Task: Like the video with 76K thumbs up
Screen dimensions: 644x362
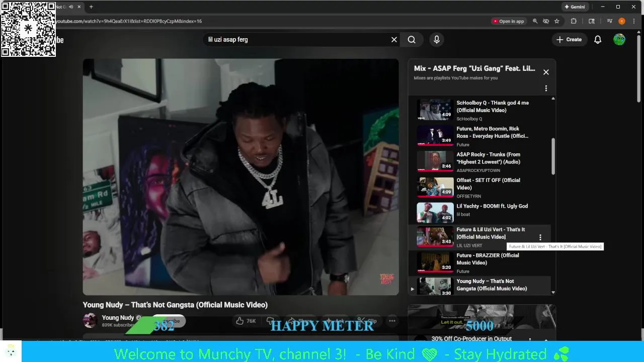Action: (246, 321)
